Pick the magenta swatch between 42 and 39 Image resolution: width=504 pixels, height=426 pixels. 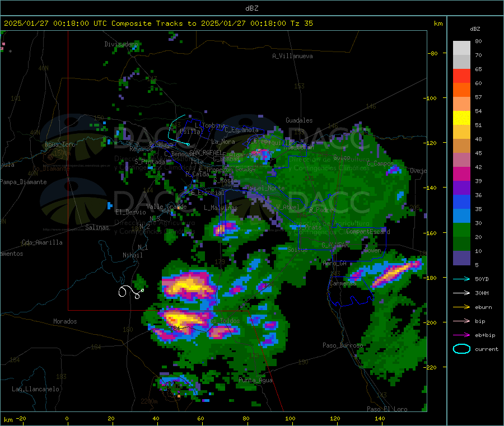coord(461,174)
